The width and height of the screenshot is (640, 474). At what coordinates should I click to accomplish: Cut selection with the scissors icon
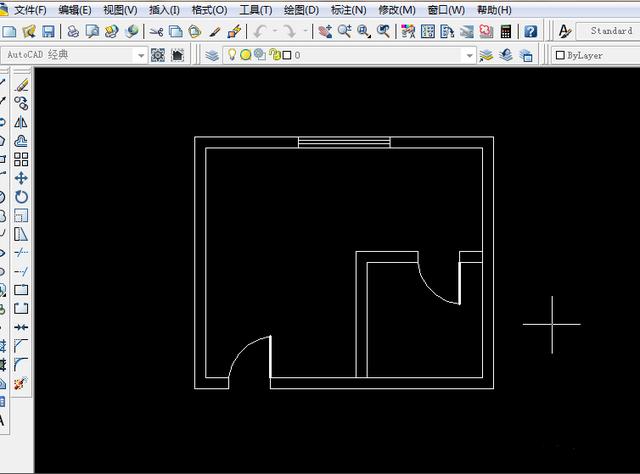click(156, 31)
